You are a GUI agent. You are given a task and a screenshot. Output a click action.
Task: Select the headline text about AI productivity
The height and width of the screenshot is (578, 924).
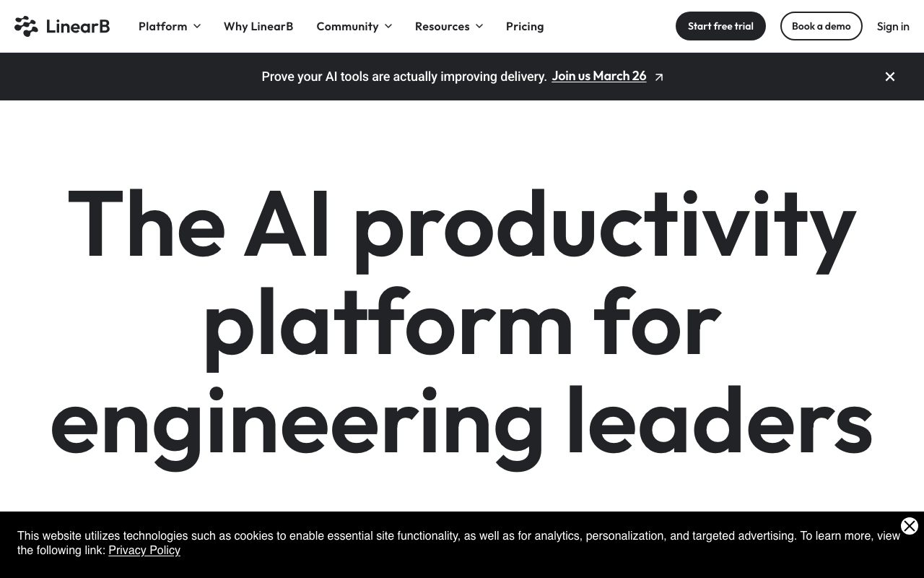click(462, 325)
